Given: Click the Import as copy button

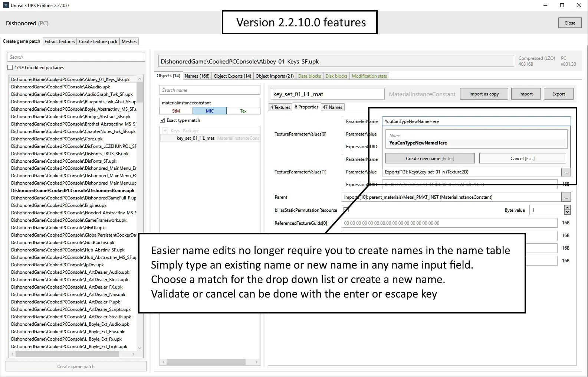Looking at the screenshot, I should pos(484,94).
